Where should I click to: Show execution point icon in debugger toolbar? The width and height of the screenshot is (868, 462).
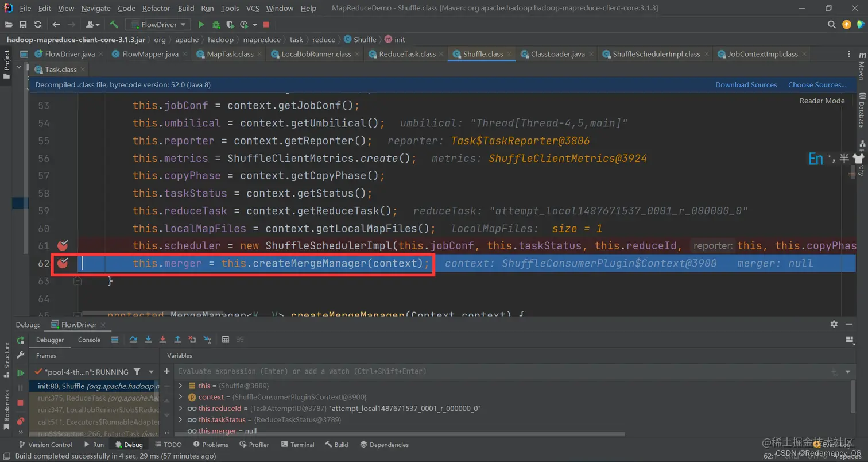(115, 340)
